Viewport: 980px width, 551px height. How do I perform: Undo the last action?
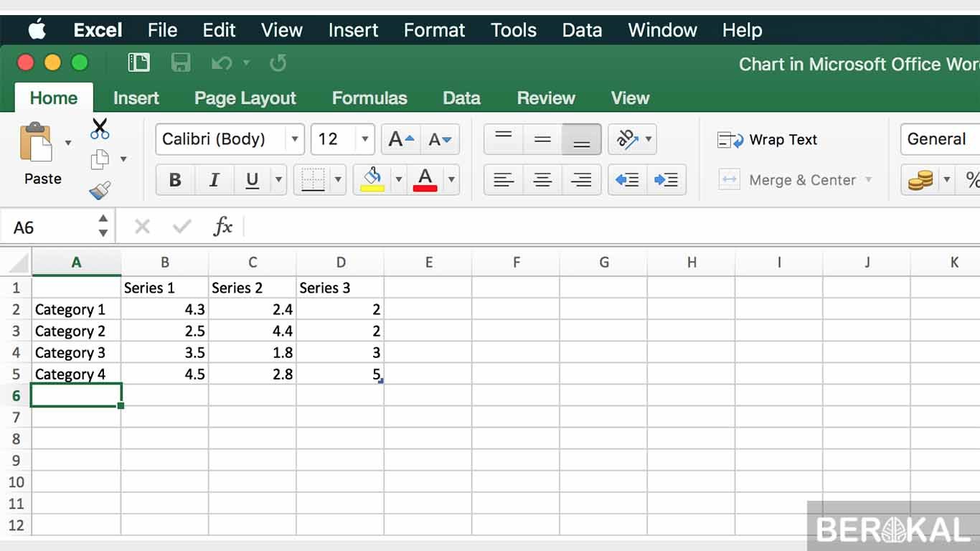[x=221, y=63]
